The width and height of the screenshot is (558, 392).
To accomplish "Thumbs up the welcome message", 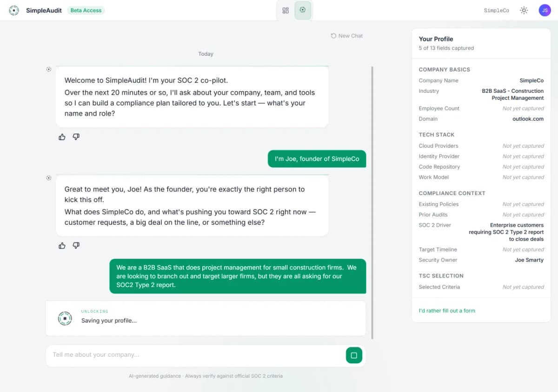I will 62,137.
